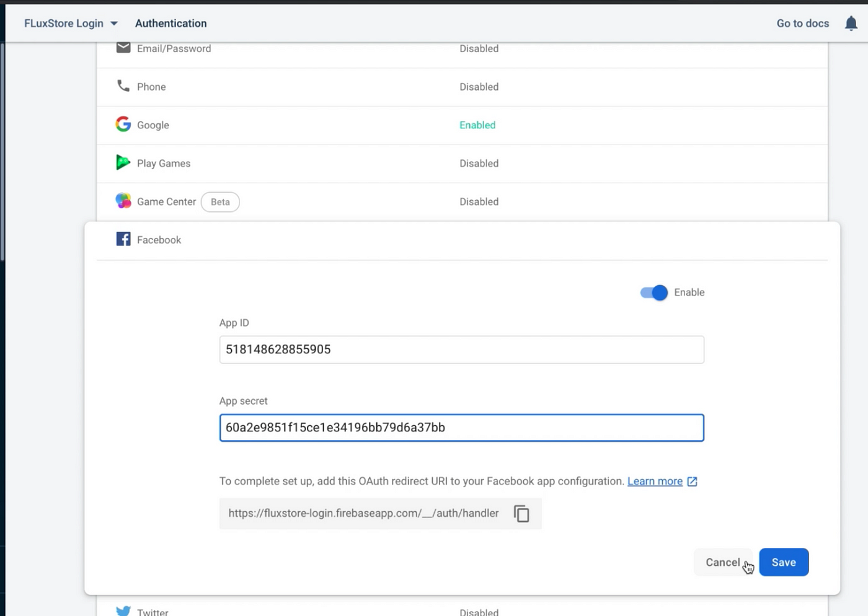Click the Save button
868x616 pixels.
click(x=784, y=562)
